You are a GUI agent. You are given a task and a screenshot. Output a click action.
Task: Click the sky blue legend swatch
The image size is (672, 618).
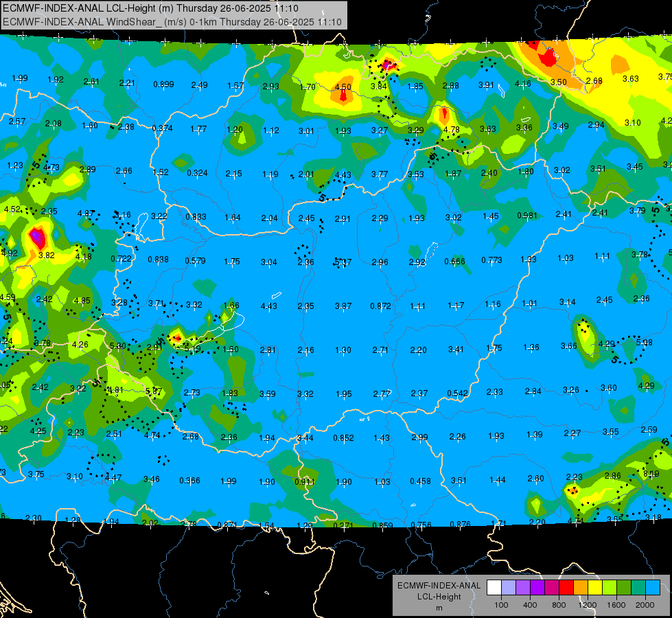coord(653,587)
